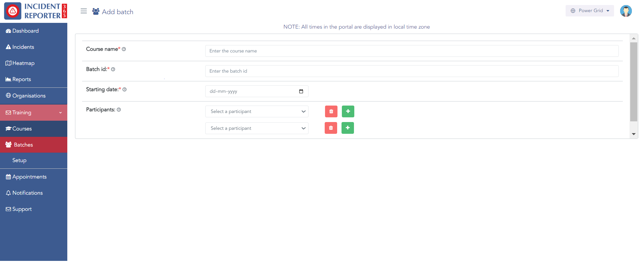Navigate to the Courses page
This screenshot has height=275, width=644.
(22, 129)
